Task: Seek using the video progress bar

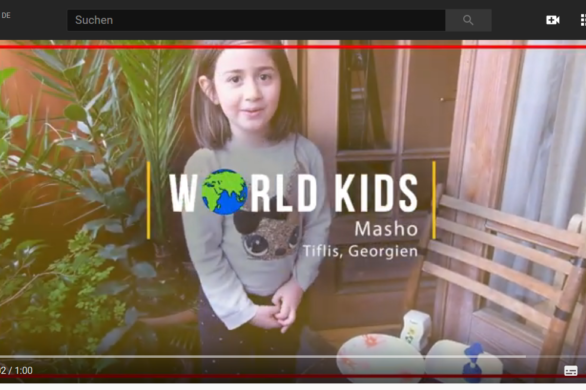Action: click(x=293, y=357)
